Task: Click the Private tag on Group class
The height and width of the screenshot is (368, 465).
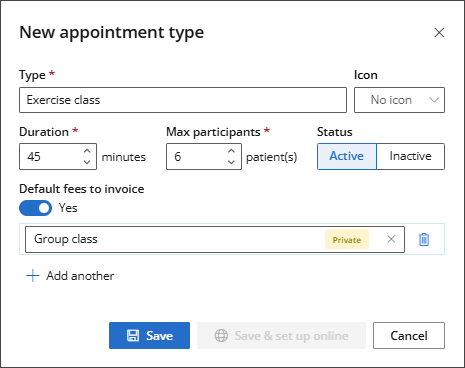Action: tap(347, 239)
